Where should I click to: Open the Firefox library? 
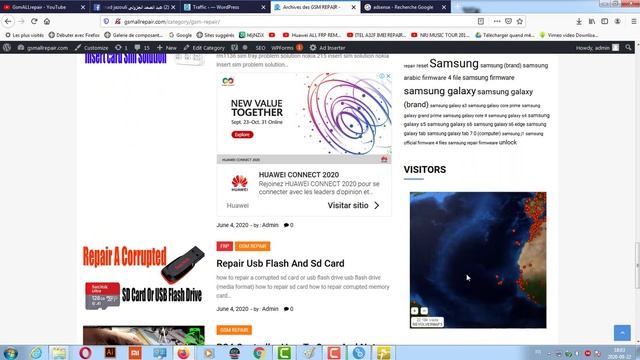point(592,21)
